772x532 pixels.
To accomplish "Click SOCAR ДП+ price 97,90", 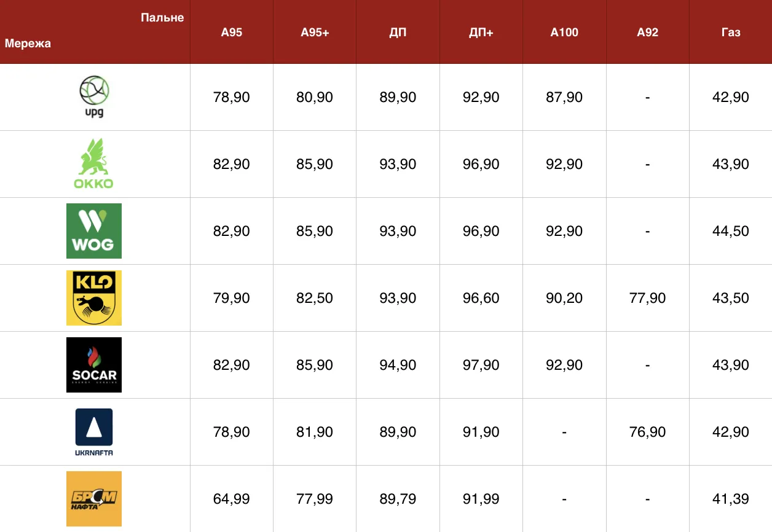I will 481,366.
